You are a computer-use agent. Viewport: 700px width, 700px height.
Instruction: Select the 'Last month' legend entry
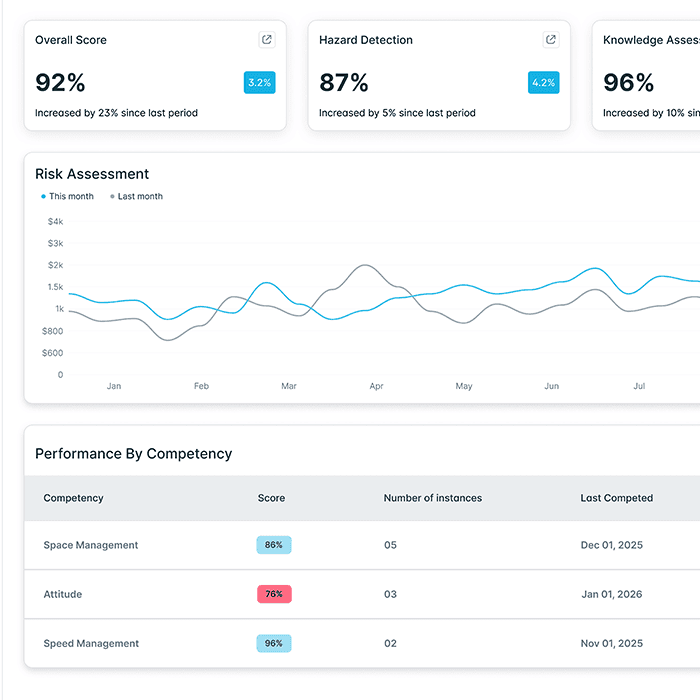[x=137, y=196]
